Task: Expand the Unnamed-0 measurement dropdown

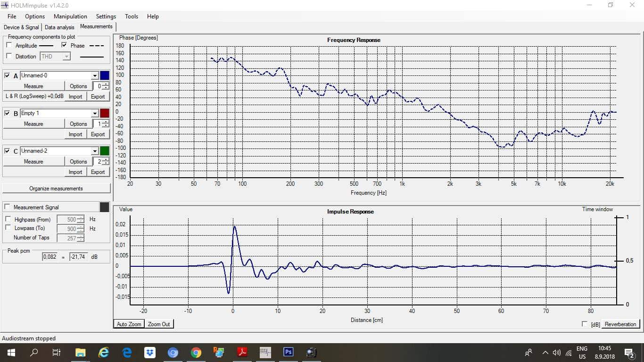Action: pos(95,75)
